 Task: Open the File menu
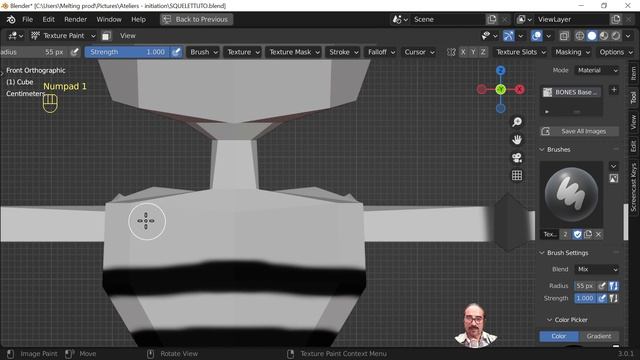[x=27, y=19]
